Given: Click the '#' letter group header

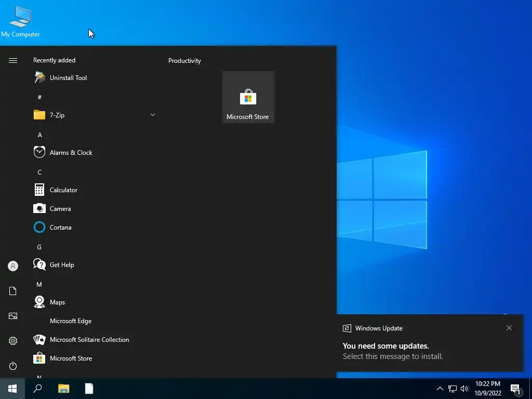Looking at the screenshot, I should 39,97.
